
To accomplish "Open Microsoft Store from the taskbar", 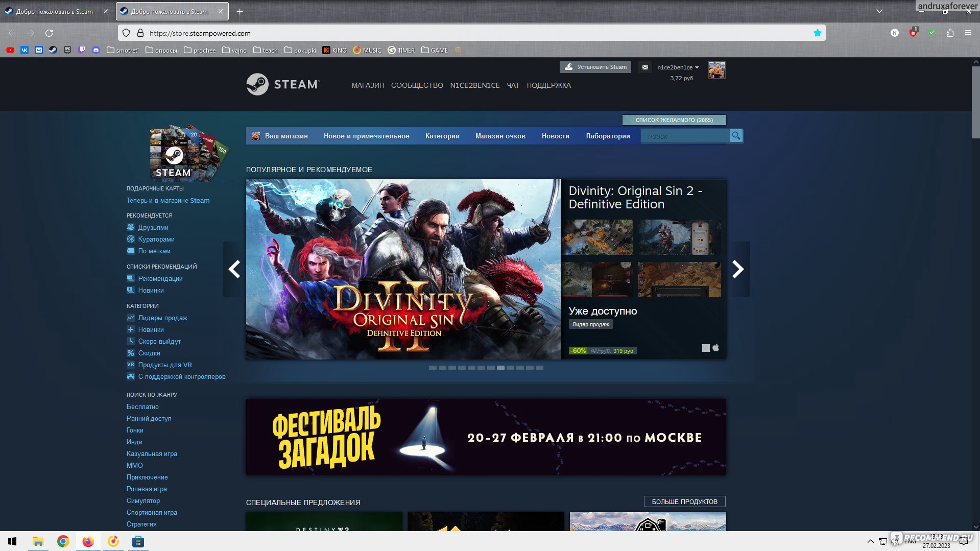I will [138, 541].
